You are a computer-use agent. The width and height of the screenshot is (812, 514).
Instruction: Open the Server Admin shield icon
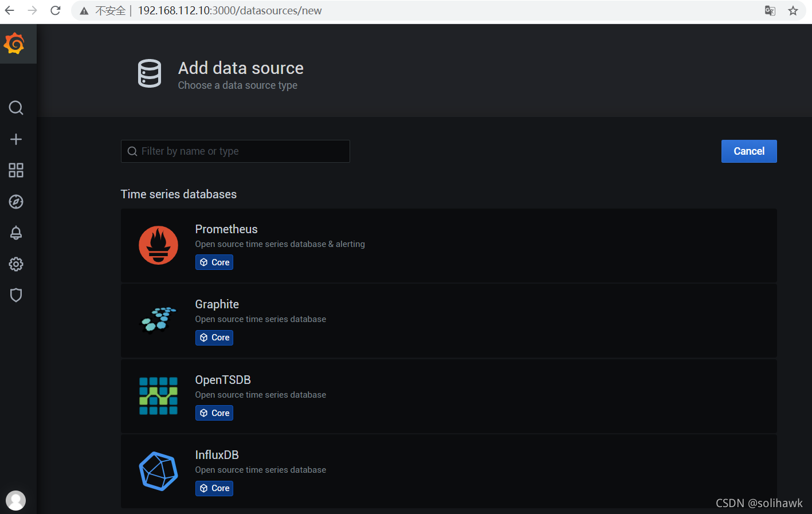pos(16,295)
